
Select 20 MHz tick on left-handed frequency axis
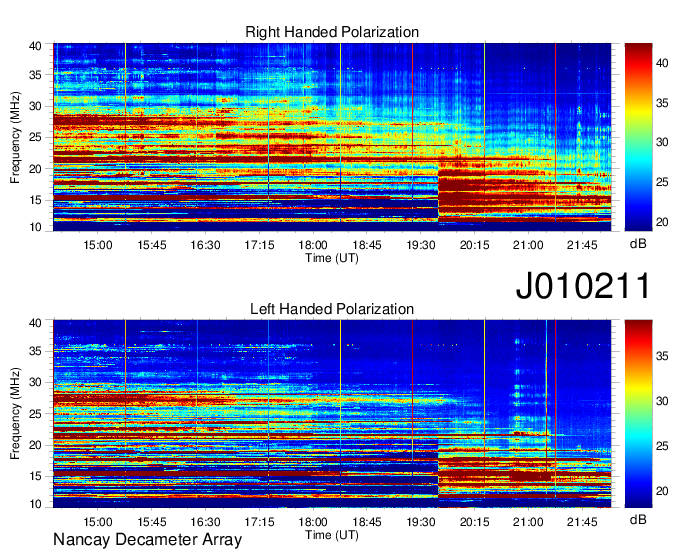pos(35,445)
